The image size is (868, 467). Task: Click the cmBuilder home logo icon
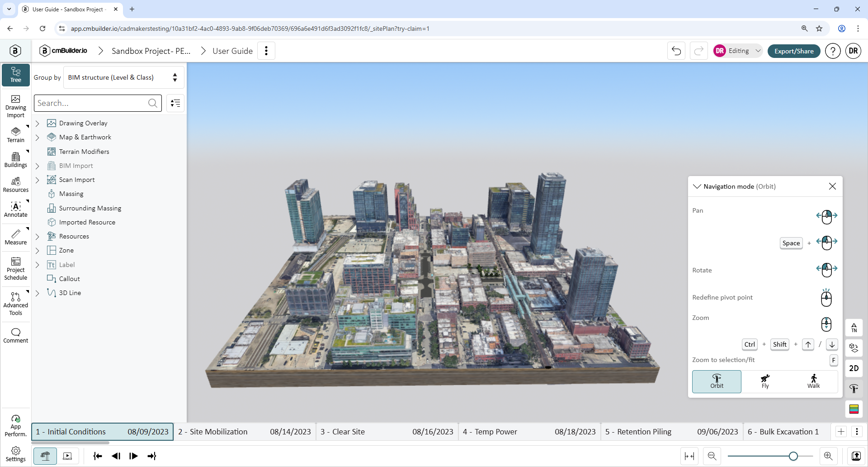coord(15,51)
